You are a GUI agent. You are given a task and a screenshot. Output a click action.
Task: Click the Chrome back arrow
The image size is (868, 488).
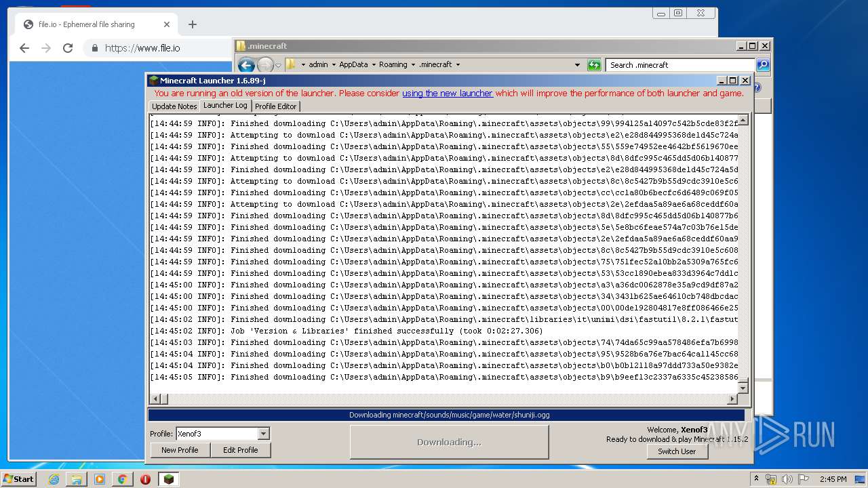coord(24,48)
